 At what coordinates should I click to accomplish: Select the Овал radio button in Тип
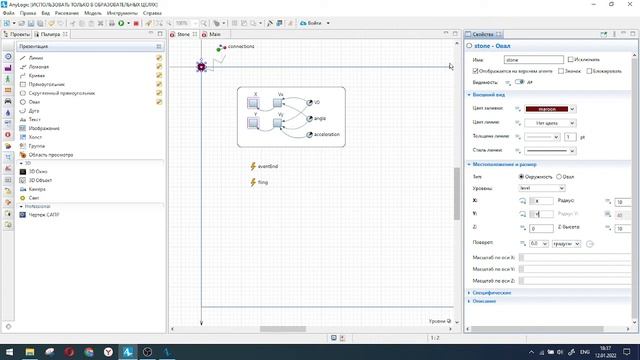point(559,177)
